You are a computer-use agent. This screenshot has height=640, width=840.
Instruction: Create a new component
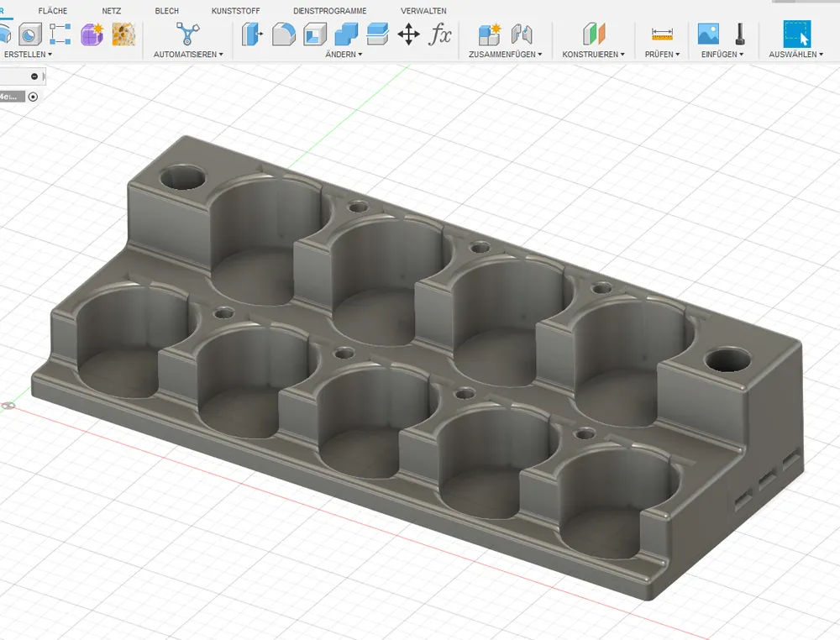click(x=489, y=34)
